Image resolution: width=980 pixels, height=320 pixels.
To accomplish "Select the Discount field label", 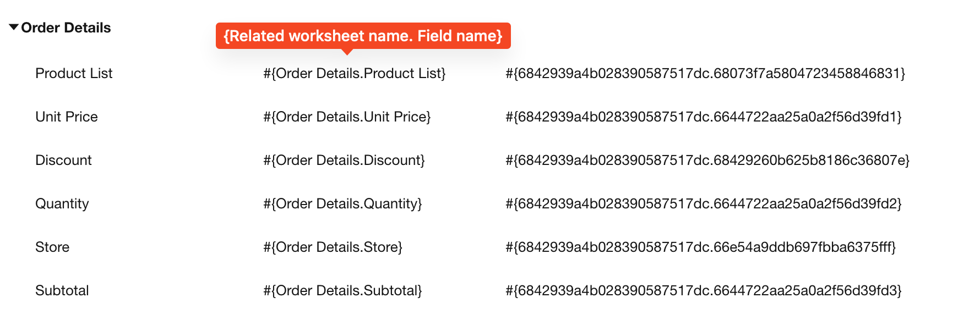I will coord(63,160).
